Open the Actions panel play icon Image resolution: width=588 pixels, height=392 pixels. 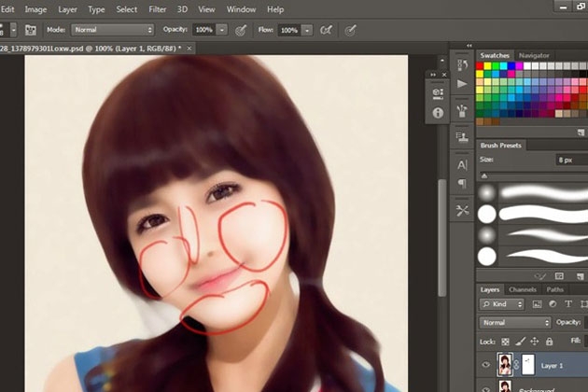(x=462, y=85)
